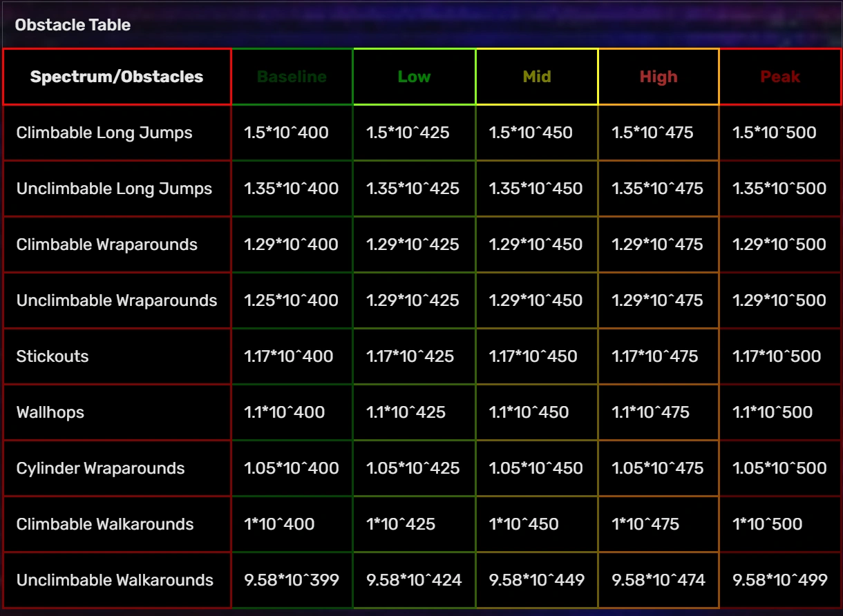This screenshot has height=616, width=843.
Task: Click the value 1.05*10^450
Action: point(536,468)
